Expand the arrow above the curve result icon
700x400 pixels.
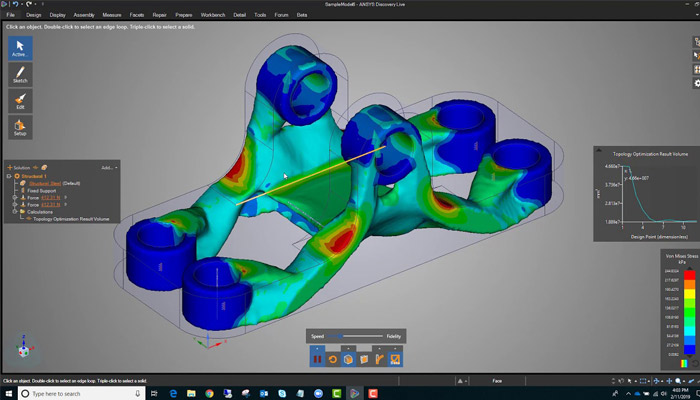point(379,348)
